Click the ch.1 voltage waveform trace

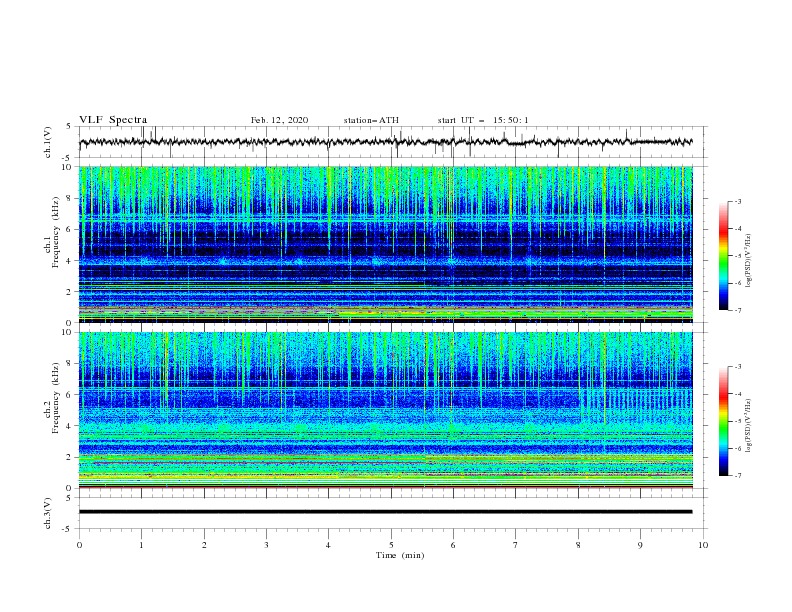386,142
